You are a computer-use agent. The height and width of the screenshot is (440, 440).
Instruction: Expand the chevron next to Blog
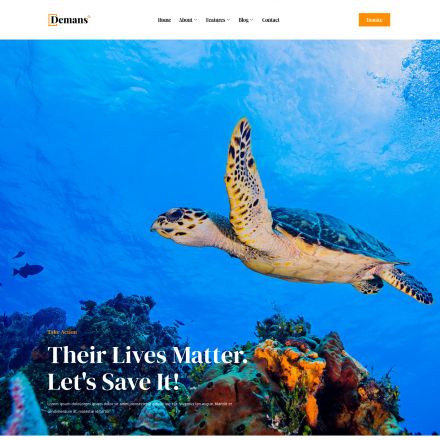pos(251,20)
